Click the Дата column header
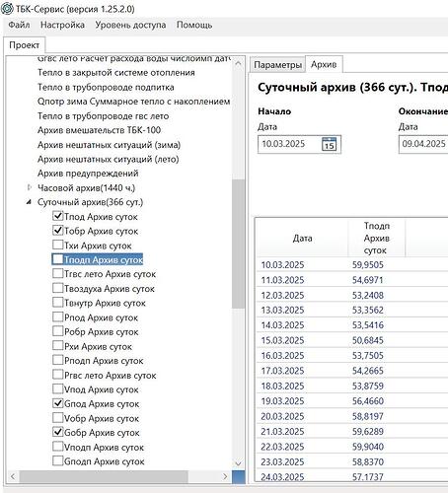This screenshot has height=493, width=448. pyautogui.click(x=302, y=238)
